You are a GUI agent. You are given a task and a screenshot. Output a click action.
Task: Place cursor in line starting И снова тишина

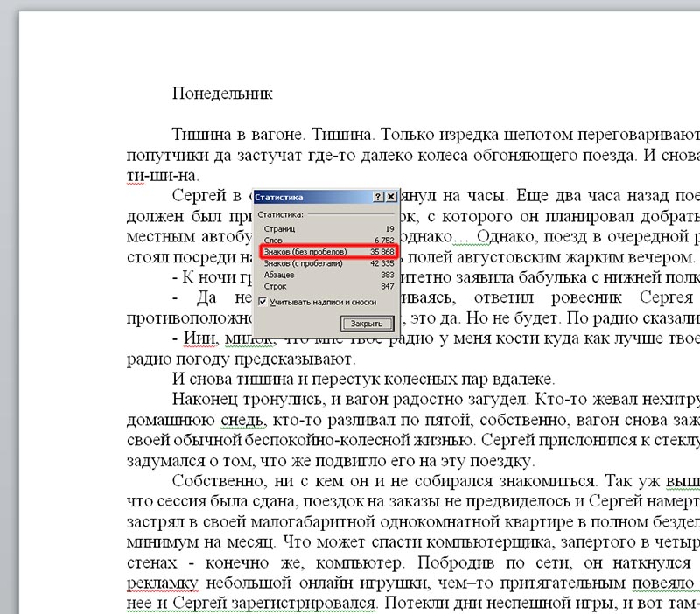click(x=363, y=380)
